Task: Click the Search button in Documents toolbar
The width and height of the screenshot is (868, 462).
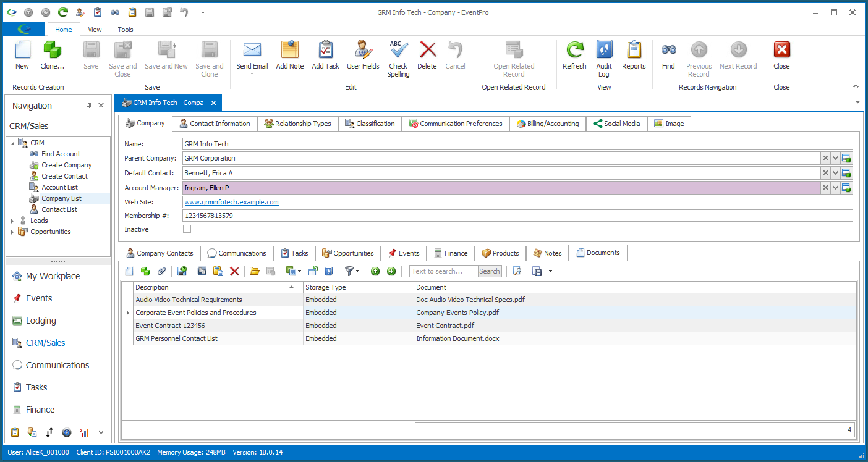Action: click(490, 271)
